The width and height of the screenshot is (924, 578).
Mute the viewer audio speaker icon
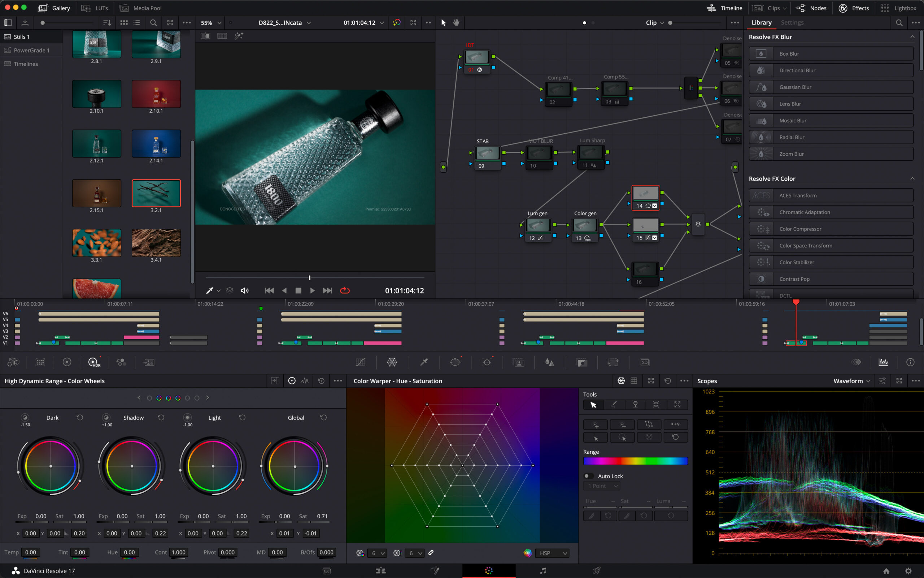point(245,290)
